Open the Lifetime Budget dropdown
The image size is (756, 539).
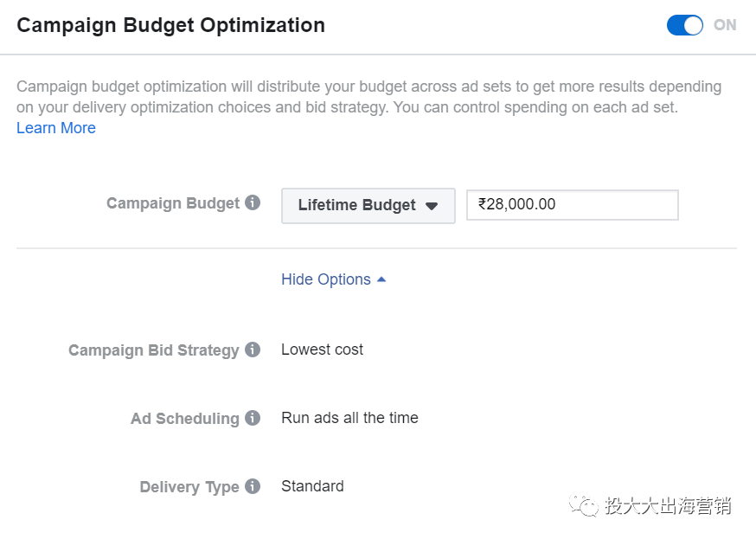(x=368, y=206)
